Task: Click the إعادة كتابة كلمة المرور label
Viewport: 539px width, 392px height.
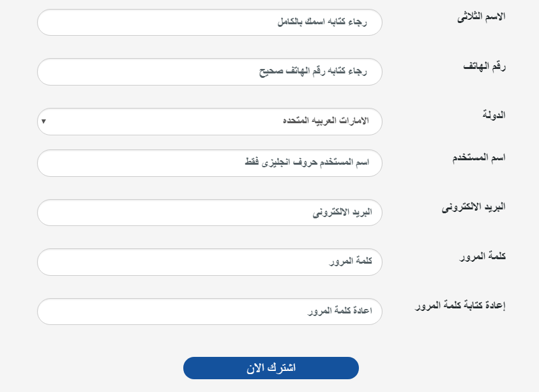Action: click(460, 305)
